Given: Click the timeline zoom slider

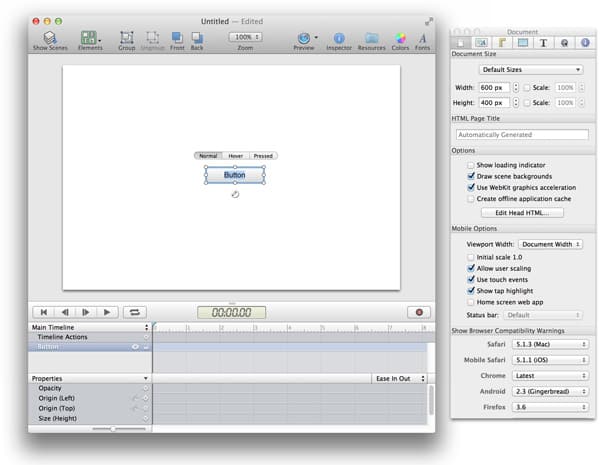Looking at the screenshot, I should point(112,428).
